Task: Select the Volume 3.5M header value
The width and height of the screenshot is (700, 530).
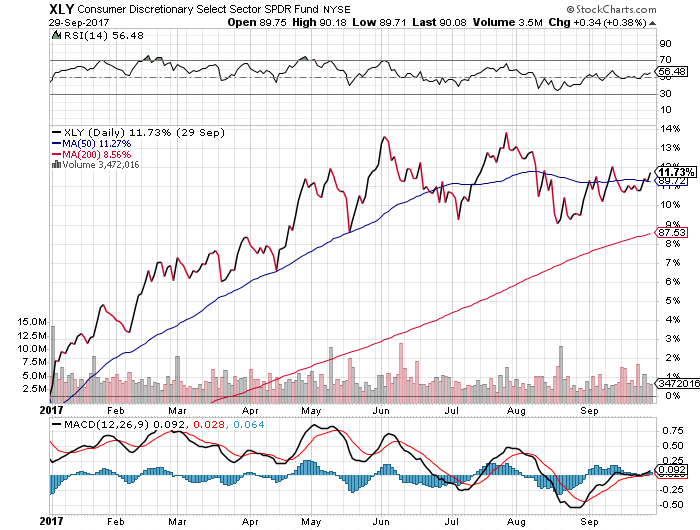Action: [x=508, y=22]
